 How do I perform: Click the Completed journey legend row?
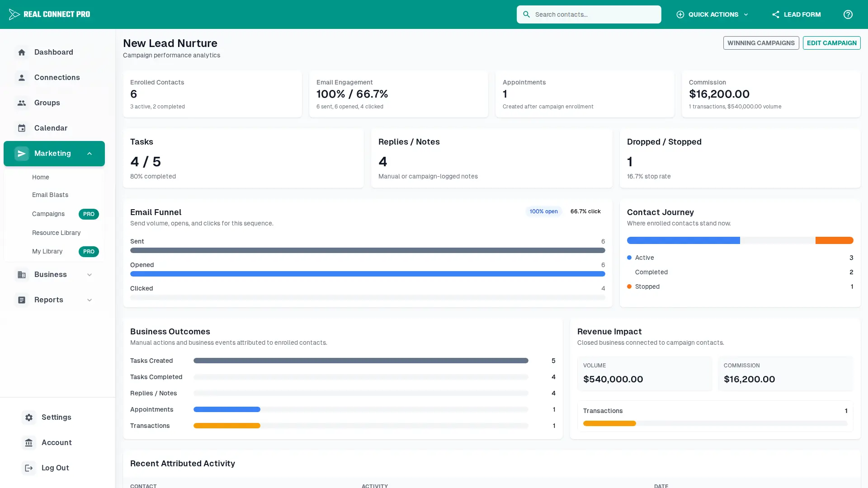click(740, 272)
